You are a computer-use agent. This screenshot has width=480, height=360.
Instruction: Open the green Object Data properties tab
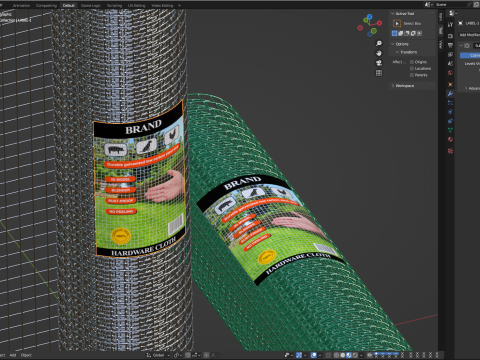coord(450,130)
